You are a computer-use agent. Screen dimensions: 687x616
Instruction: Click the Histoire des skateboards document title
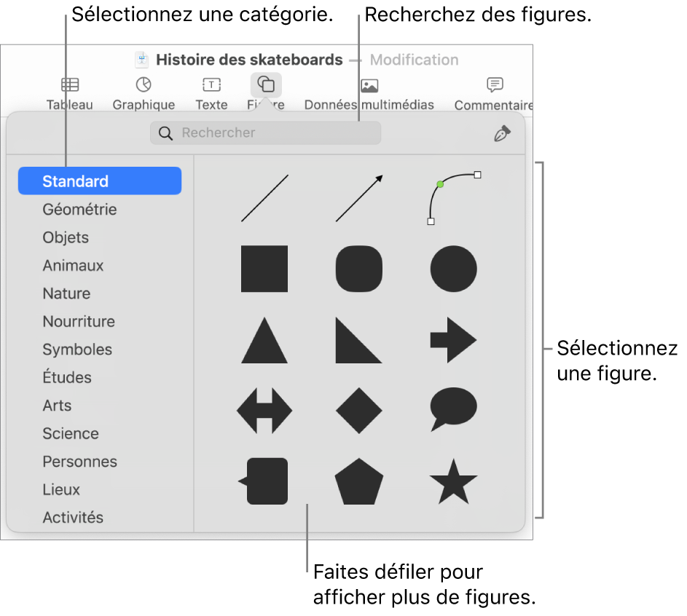tap(249, 60)
